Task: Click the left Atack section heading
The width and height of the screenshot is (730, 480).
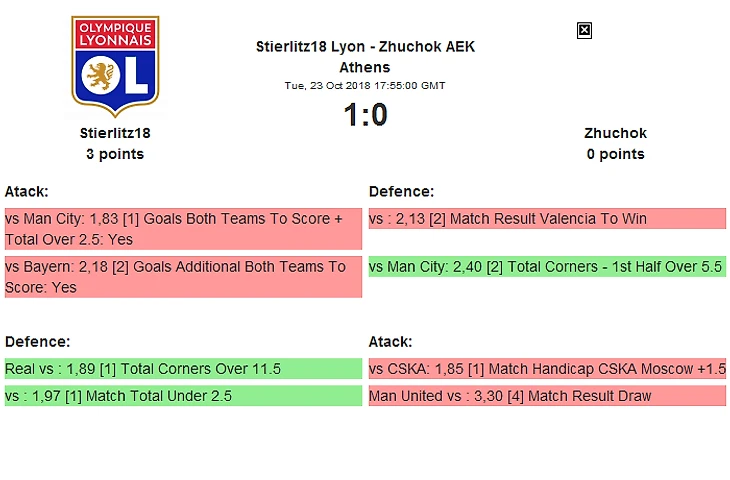Action: coord(27,192)
